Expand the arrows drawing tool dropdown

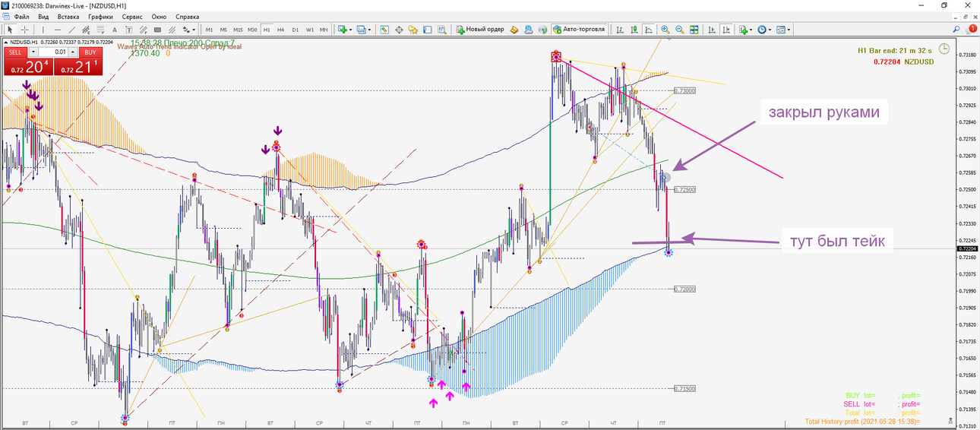pyautogui.click(x=194, y=30)
